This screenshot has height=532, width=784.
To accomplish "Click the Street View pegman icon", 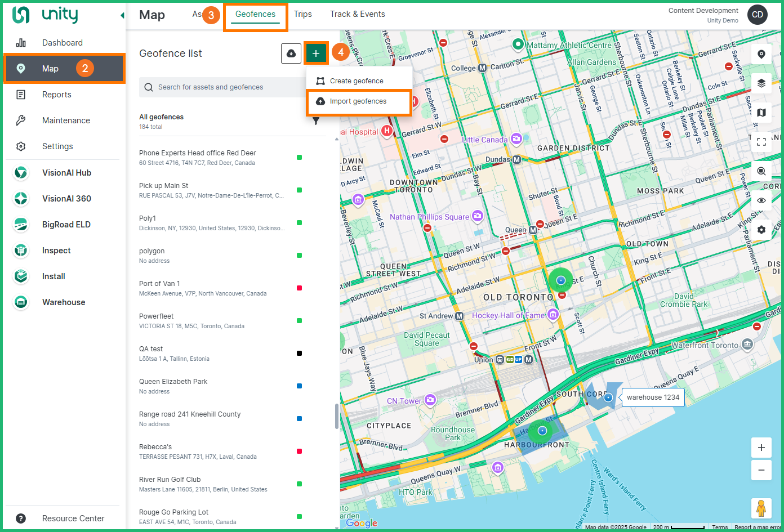I will 761,508.
